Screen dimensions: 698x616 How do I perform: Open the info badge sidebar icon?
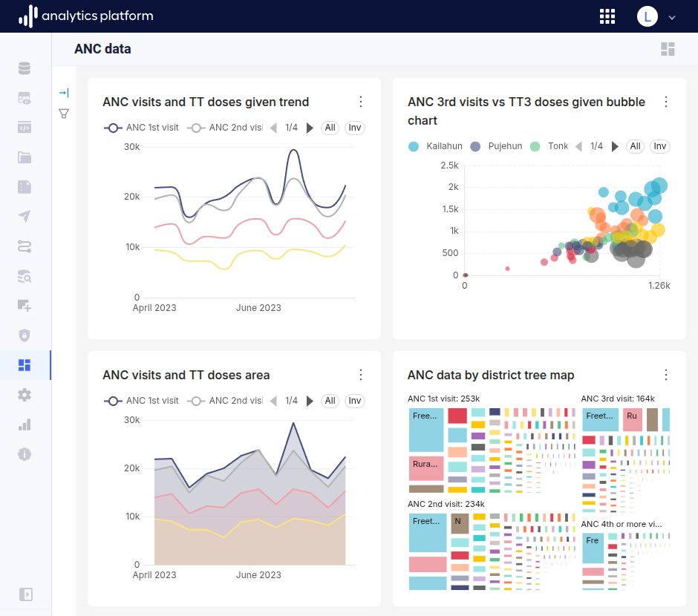(x=25, y=454)
